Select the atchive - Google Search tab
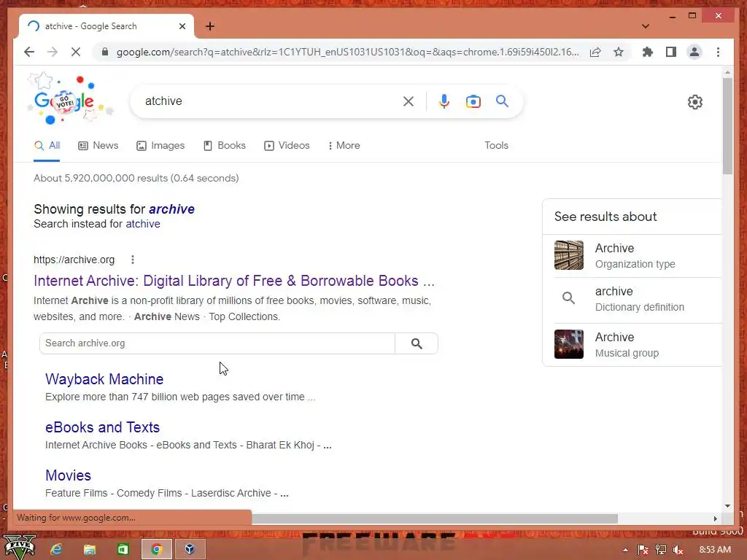Screen dimensions: 747x560 point(107,26)
